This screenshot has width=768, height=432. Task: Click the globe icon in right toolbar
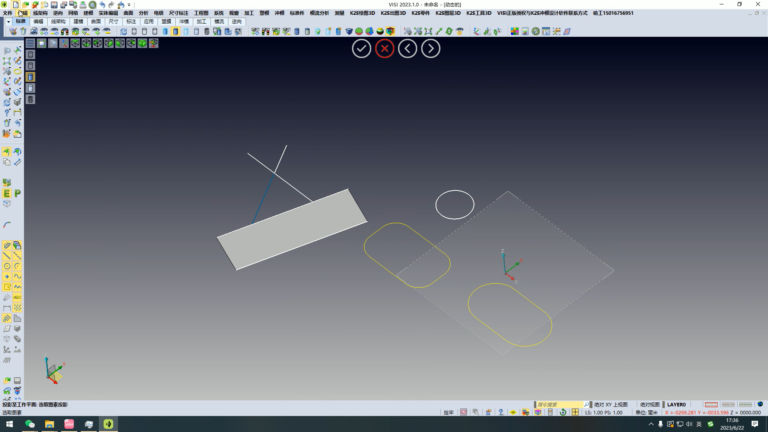[536, 31]
